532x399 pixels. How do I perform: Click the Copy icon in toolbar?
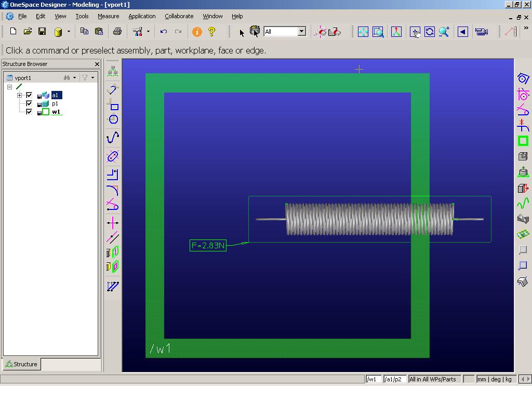[84, 31]
